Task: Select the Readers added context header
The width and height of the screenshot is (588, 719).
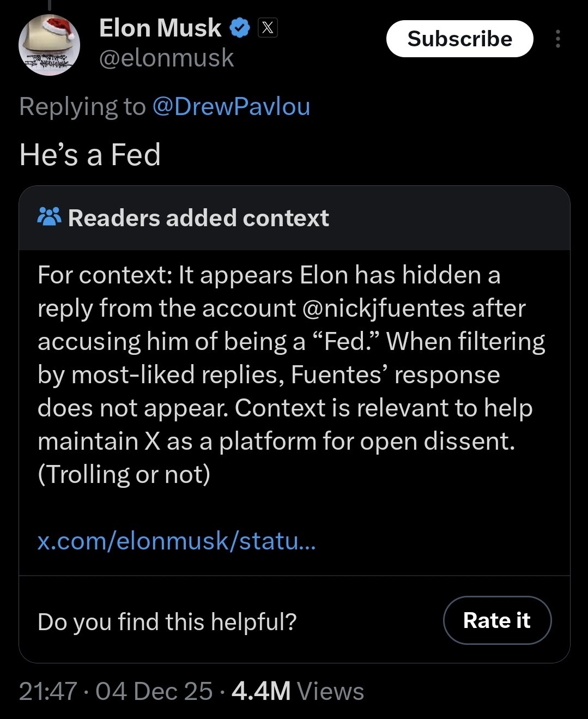Action: (198, 218)
